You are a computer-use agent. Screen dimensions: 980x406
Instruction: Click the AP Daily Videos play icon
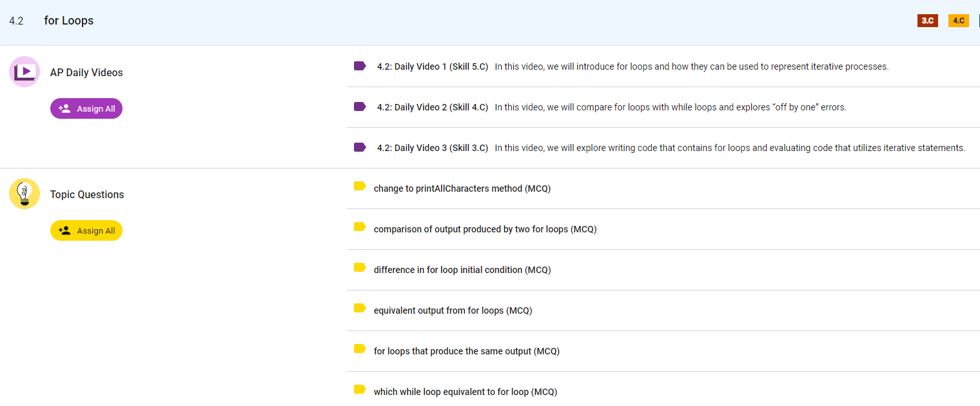click(24, 72)
